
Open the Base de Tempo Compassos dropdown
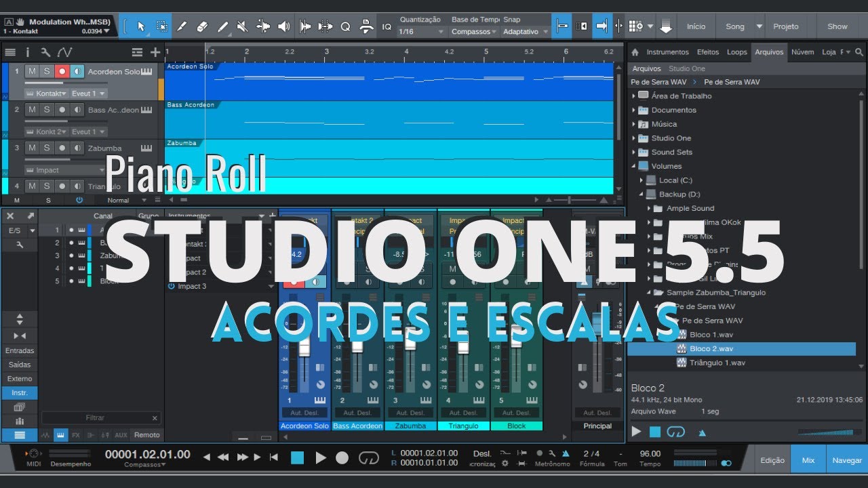[474, 32]
